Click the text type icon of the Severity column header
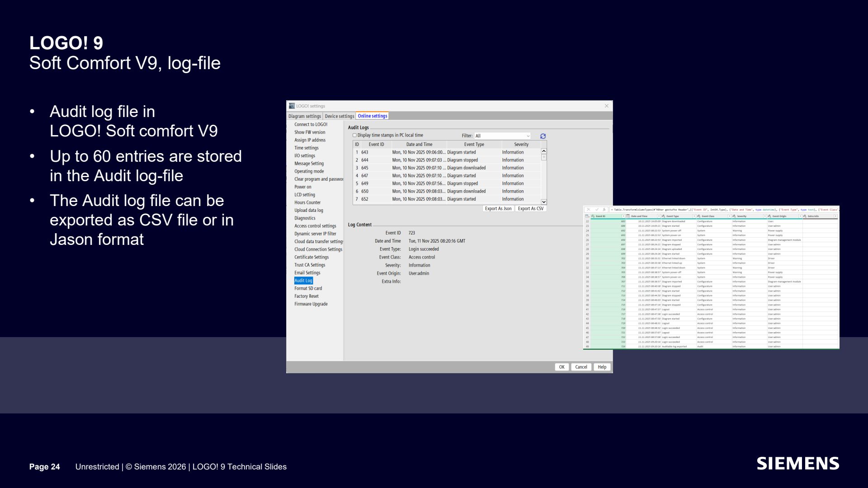The width and height of the screenshot is (868, 488). pos(734,216)
